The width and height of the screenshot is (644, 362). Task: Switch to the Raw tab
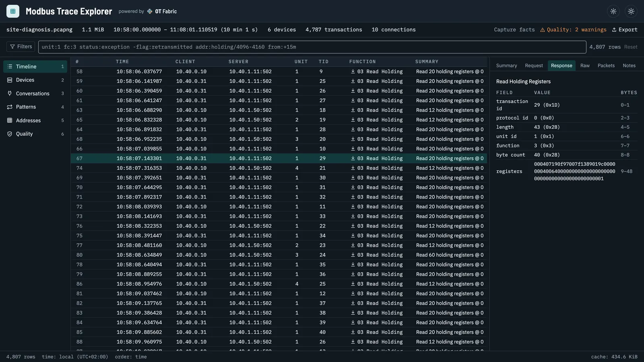coord(585,66)
